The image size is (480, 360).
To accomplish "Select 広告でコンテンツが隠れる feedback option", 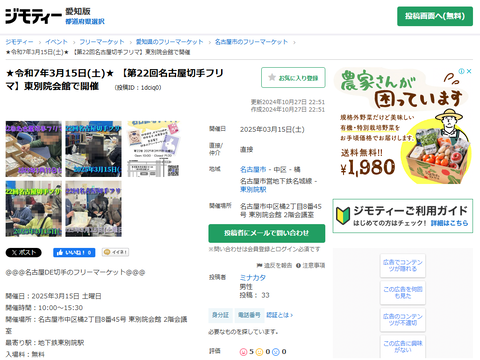I will (403, 265).
